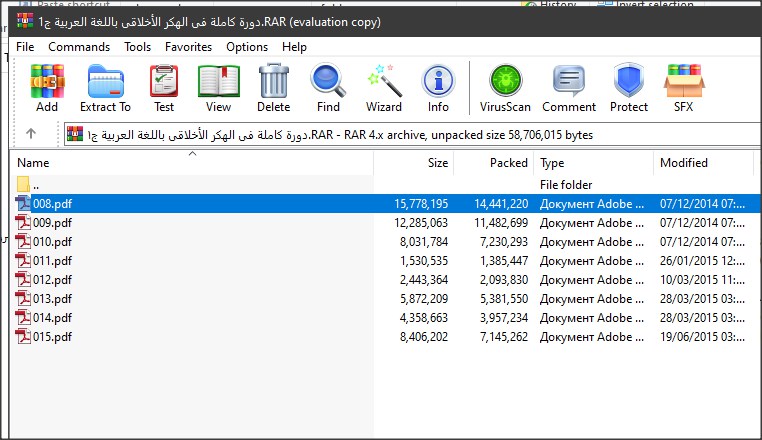Click PDF icon of 009.pdf
This screenshot has width=762, height=440.
(23, 222)
